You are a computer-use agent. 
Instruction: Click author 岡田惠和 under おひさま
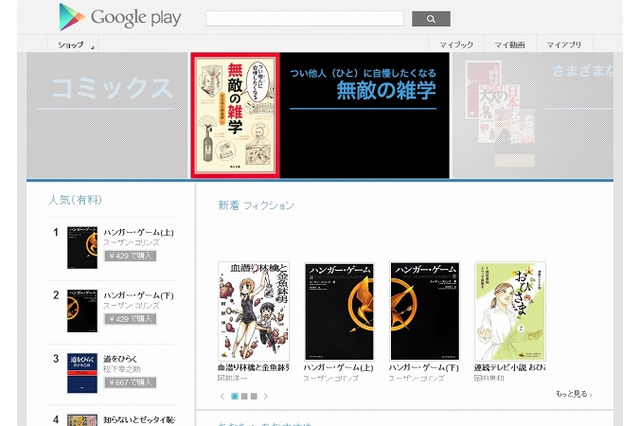tap(489, 378)
